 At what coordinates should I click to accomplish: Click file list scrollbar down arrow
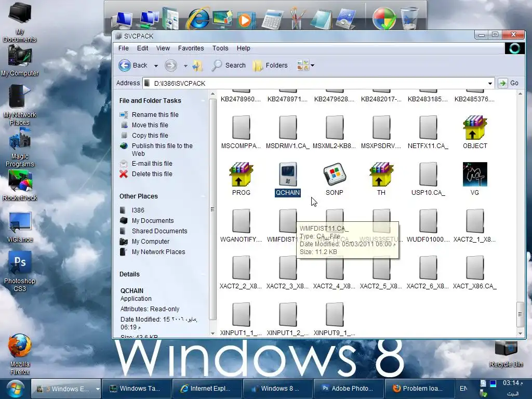[520, 333]
